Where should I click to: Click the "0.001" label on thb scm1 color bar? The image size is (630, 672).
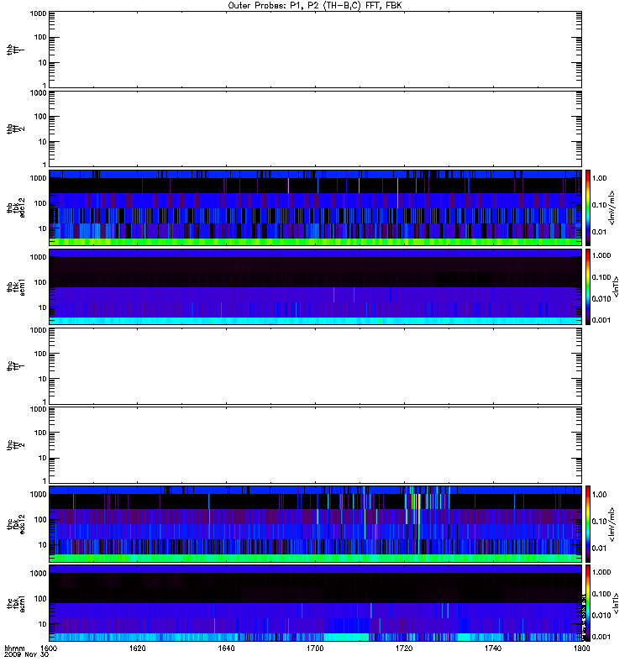tap(601, 320)
